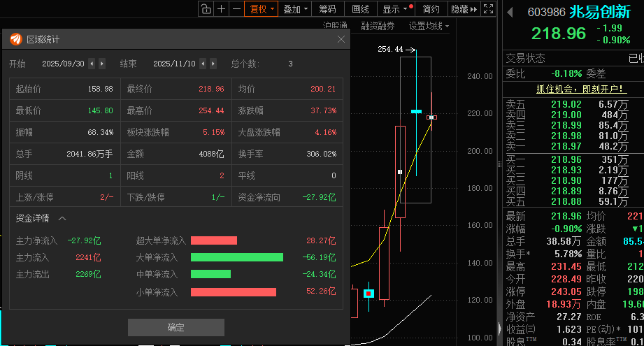This screenshot has width=644, height=346.
Task: Click 主力净流入 value -27.92亿
Action: (x=84, y=240)
